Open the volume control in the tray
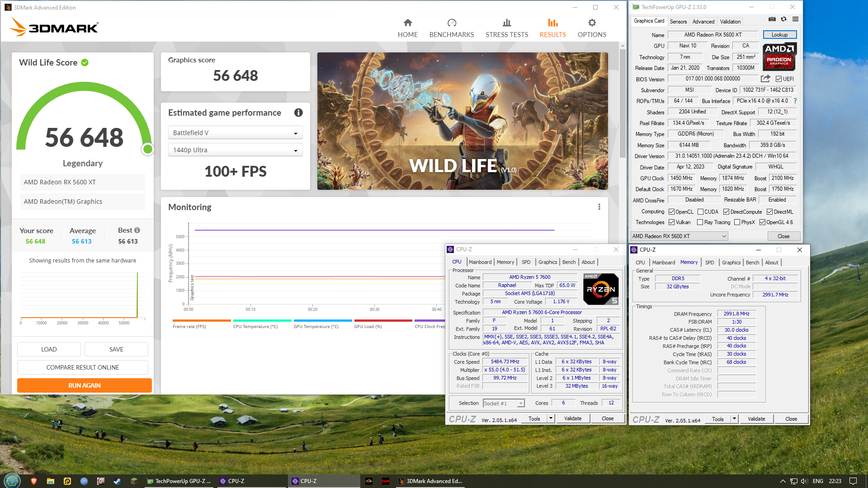The image size is (868, 488). [804, 481]
